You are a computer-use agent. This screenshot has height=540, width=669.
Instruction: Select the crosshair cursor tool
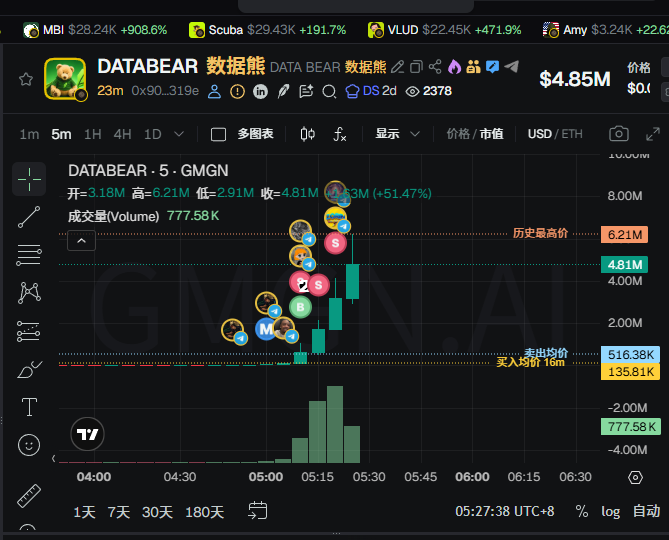point(29,179)
